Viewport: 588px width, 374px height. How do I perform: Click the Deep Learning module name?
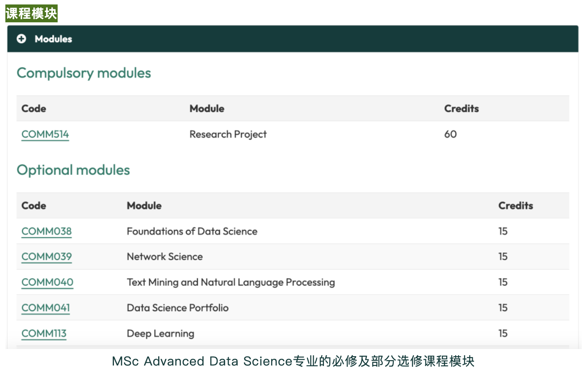coord(160,333)
